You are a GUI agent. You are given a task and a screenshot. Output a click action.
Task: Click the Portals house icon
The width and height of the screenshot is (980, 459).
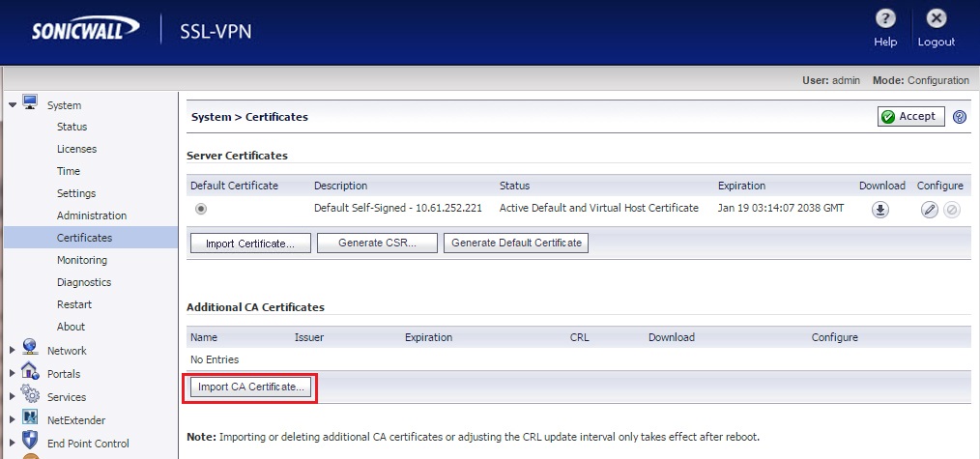coord(30,372)
